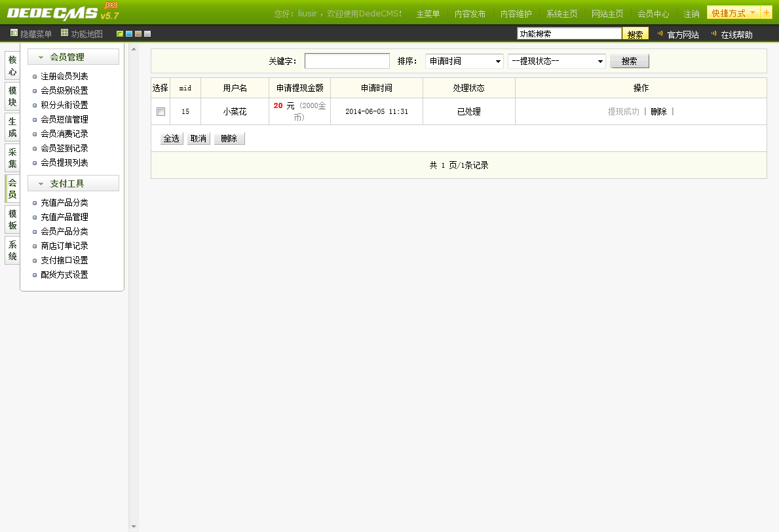Screen dimensions: 779x532
Task: Switch to the green skin swatch
Action: pos(120,34)
